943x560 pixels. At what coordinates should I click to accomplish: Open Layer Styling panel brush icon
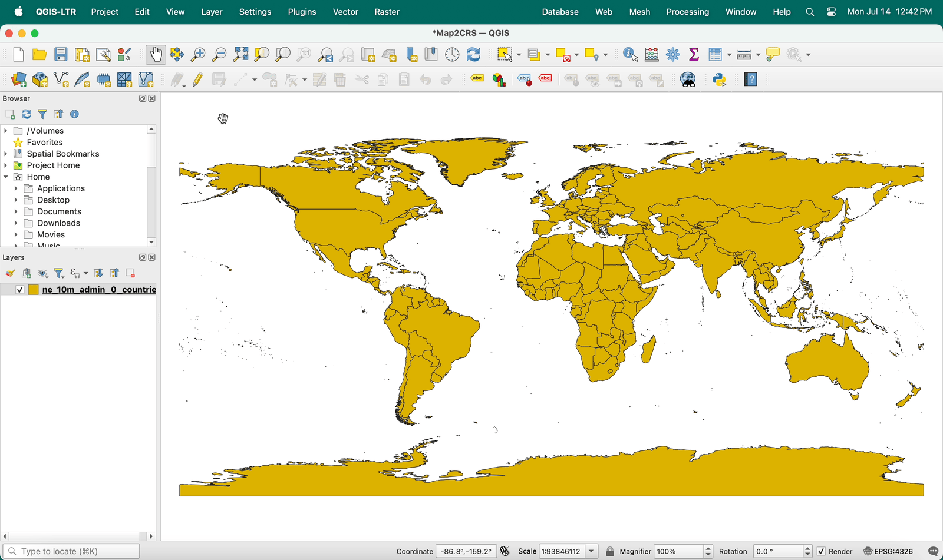[10, 273]
